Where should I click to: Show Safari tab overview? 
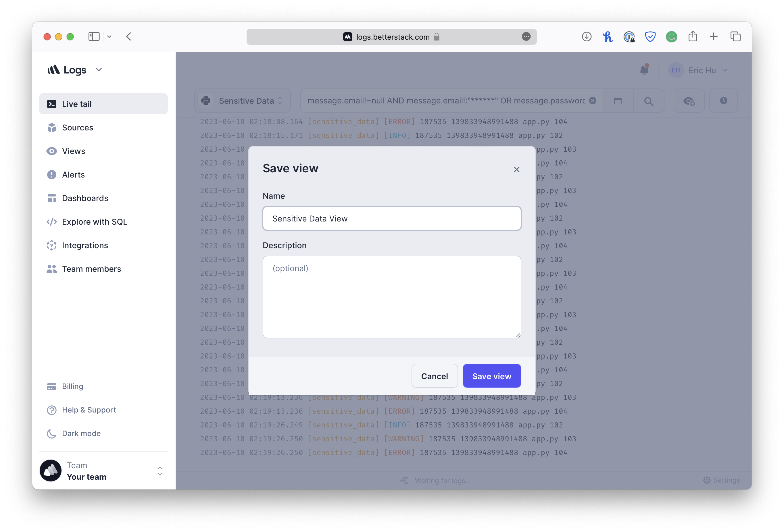click(735, 36)
